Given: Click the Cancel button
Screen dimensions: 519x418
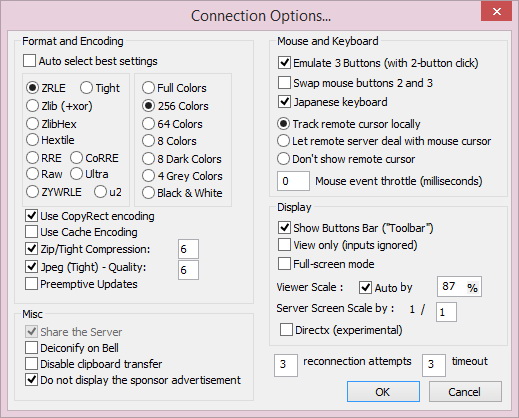Looking at the screenshot, I should 465,392.
